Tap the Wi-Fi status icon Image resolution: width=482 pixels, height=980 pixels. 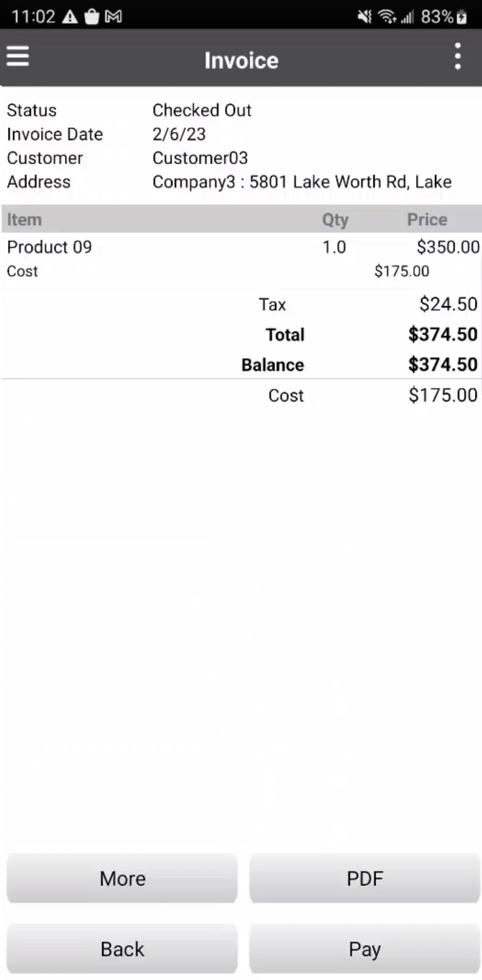(x=387, y=17)
